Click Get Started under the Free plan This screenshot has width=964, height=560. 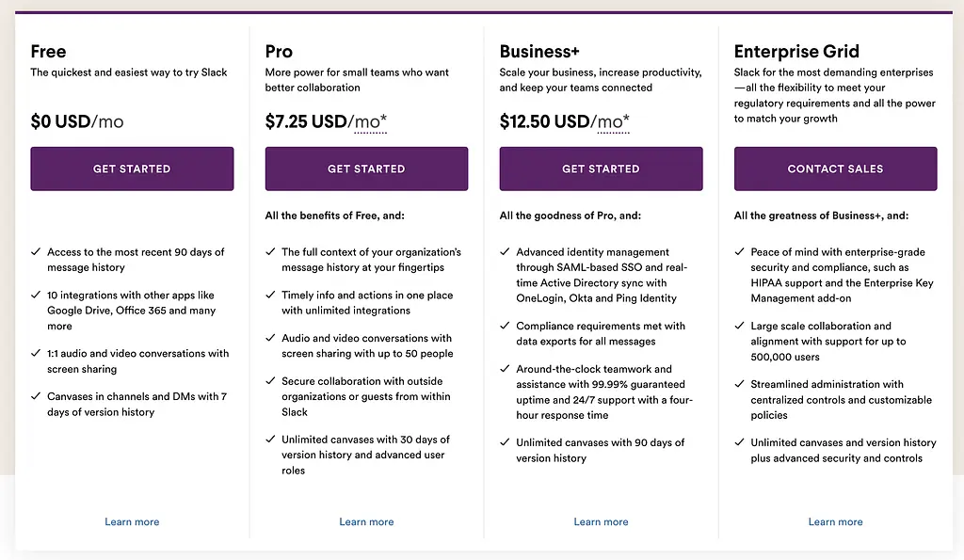coord(132,168)
